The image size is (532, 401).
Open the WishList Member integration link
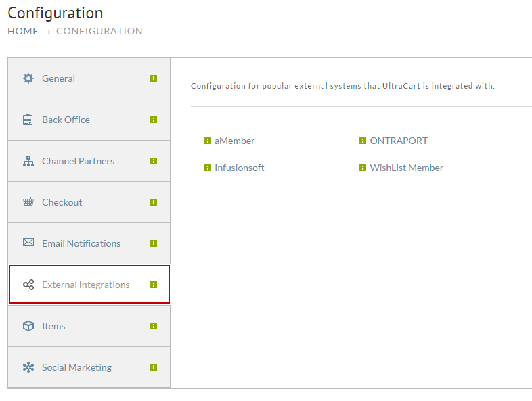coord(407,168)
